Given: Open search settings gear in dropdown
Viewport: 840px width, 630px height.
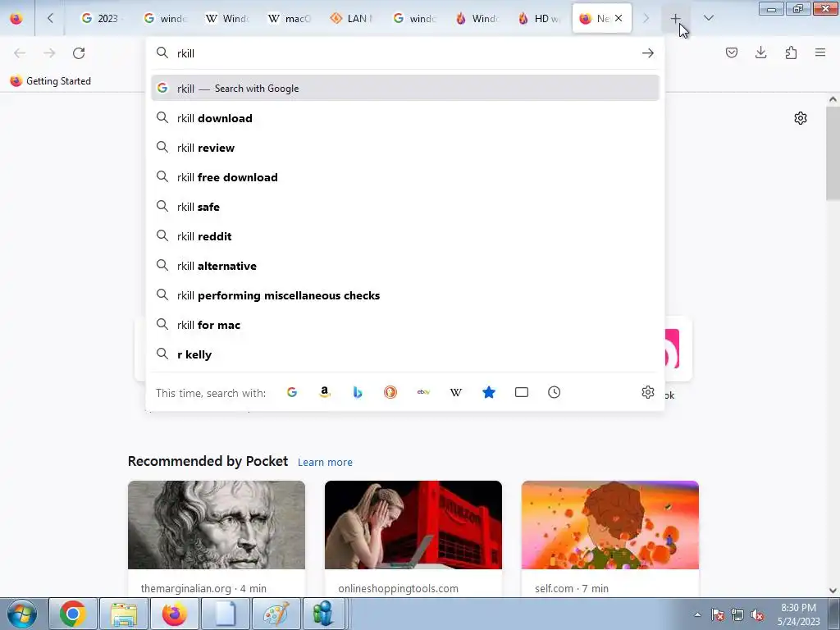Looking at the screenshot, I should [x=648, y=392].
